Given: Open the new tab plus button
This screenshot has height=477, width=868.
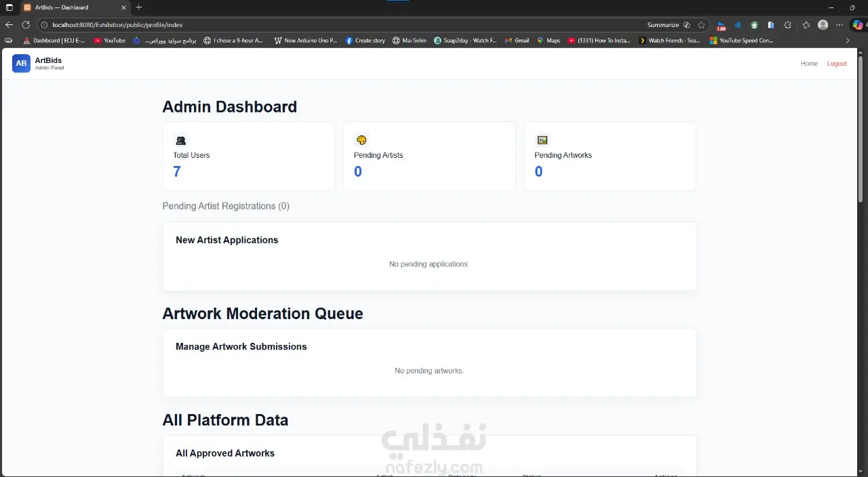Looking at the screenshot, I should (139, 7).
